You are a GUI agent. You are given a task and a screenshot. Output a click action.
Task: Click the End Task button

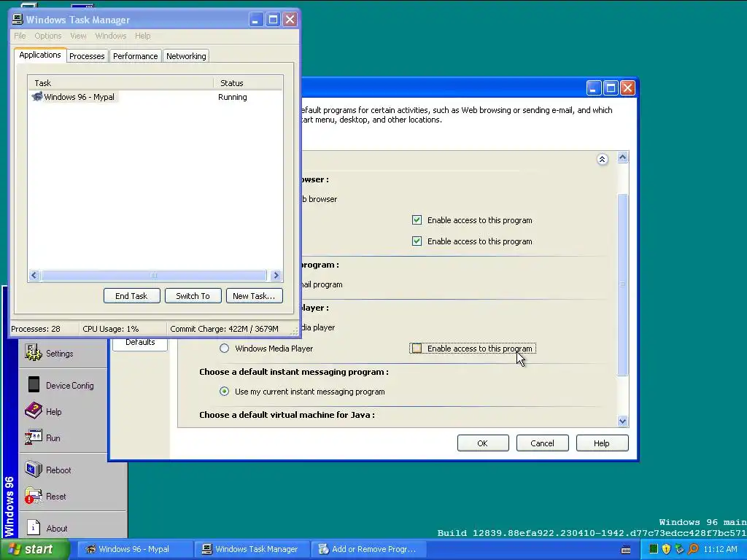tap(131, 296)
